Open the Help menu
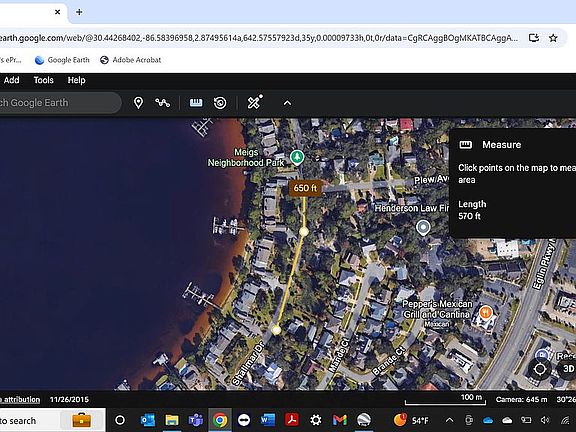This screenshot has width=576, height=432. pos(76,80)
